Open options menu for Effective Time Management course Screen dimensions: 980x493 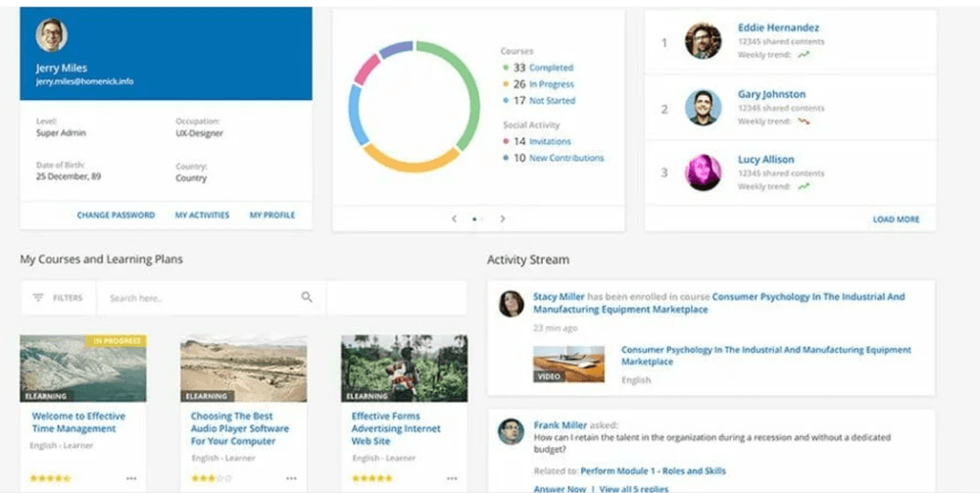pyautogui.click(x=131, y=478)
